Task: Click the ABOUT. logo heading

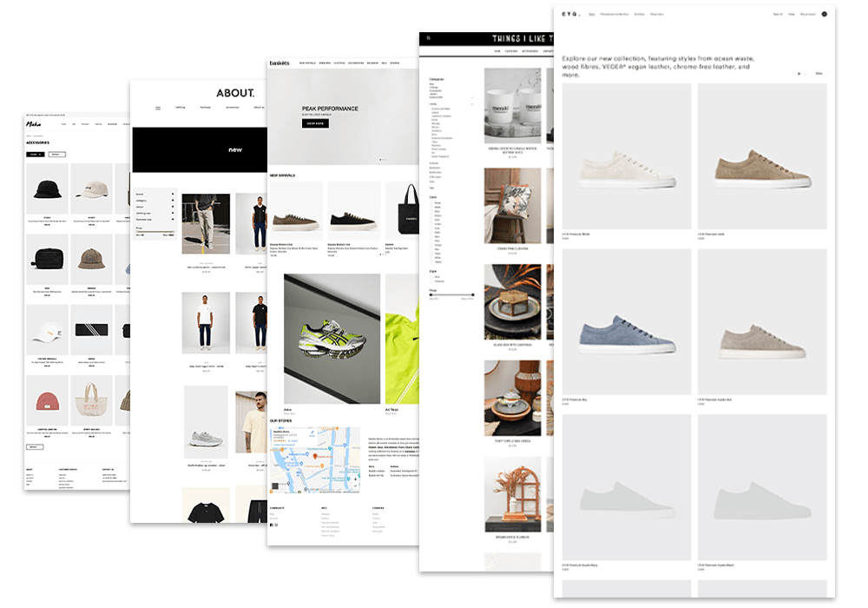Action: (x=235, y=93)
